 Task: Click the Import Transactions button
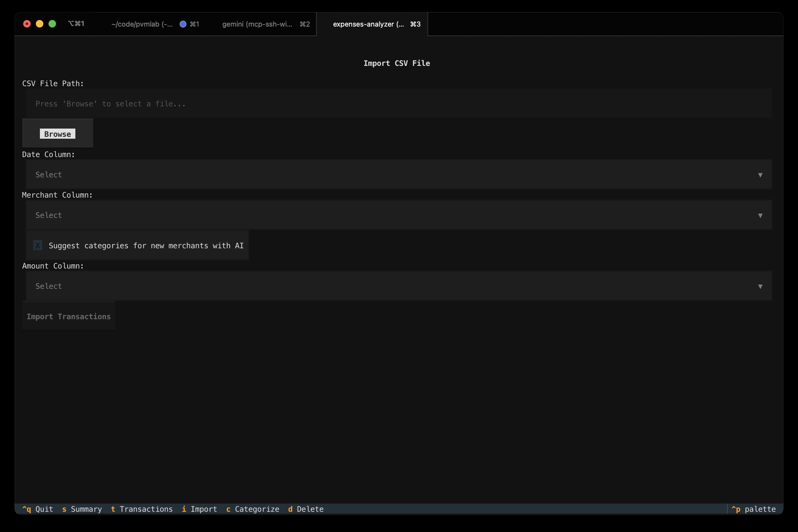[x=68, y=316]
